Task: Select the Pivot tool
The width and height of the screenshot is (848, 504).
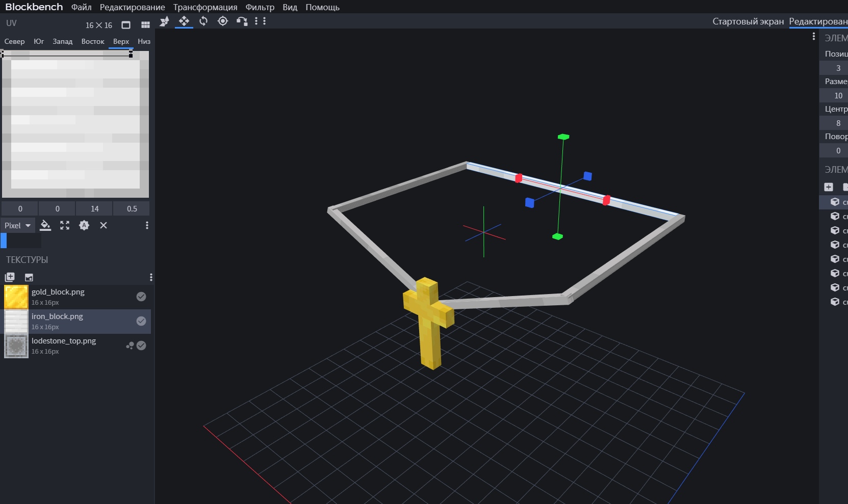Action: pos(223,21)
